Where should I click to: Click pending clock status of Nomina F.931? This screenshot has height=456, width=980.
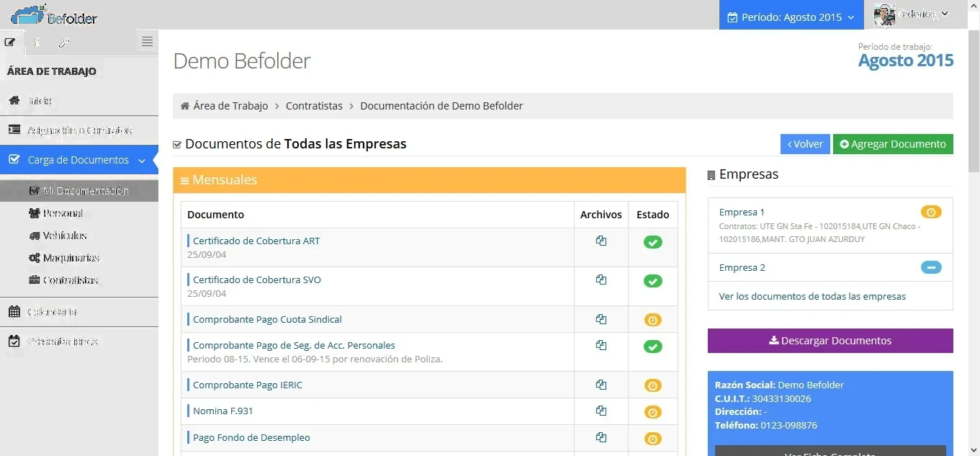coord(653,412)
